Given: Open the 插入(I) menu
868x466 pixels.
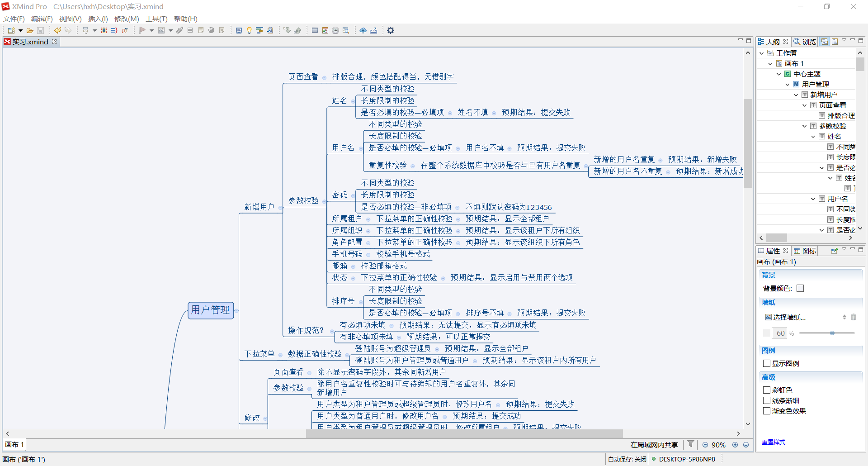Looking at the screenshot, I should (x=98, y=19).
